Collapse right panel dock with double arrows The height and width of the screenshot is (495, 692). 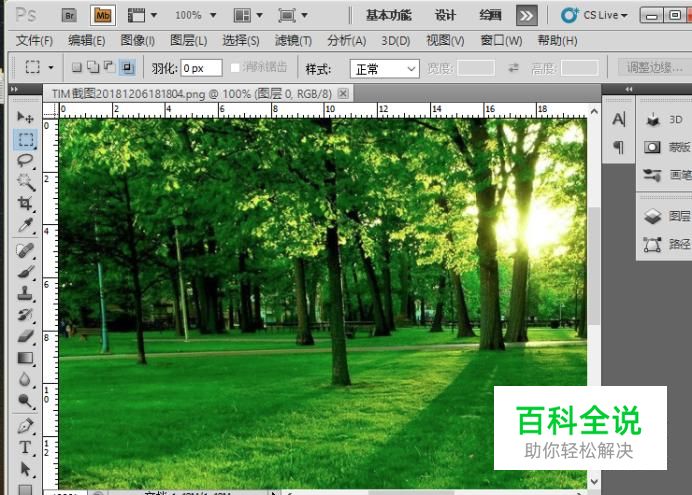point(629,89)
